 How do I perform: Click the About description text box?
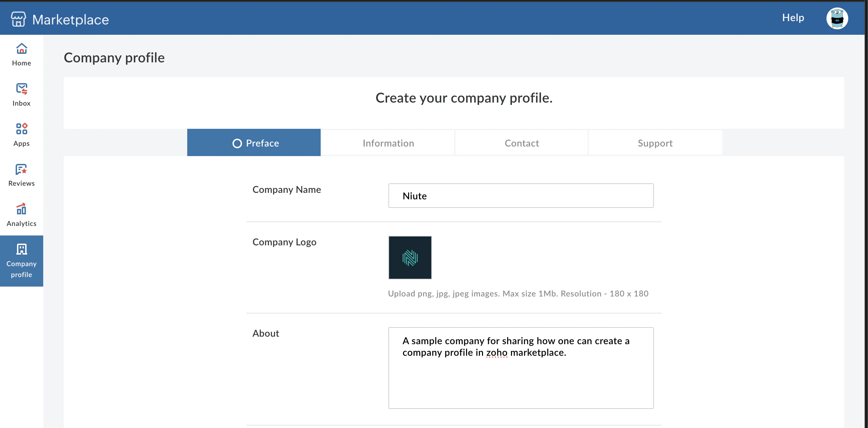coord(520,368)
